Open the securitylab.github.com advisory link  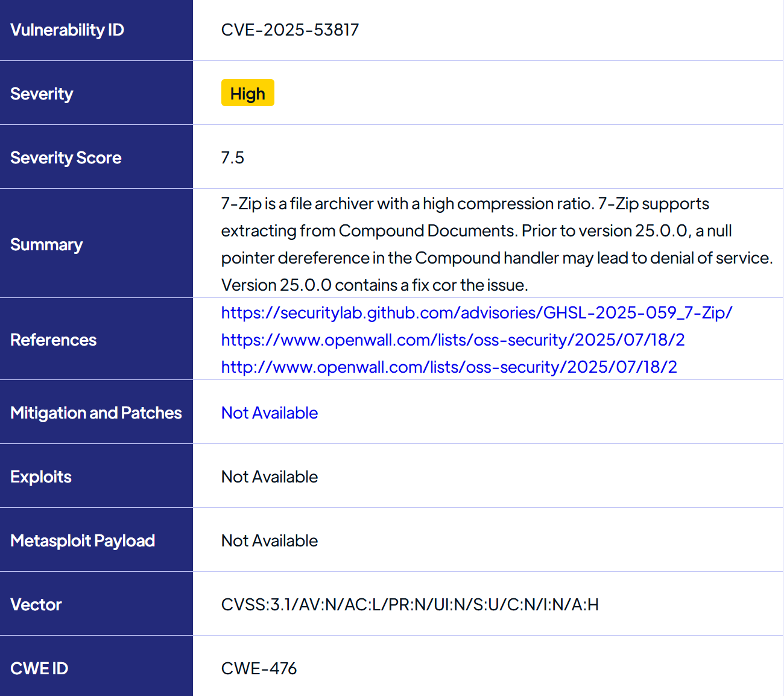[x=476, y=312]
